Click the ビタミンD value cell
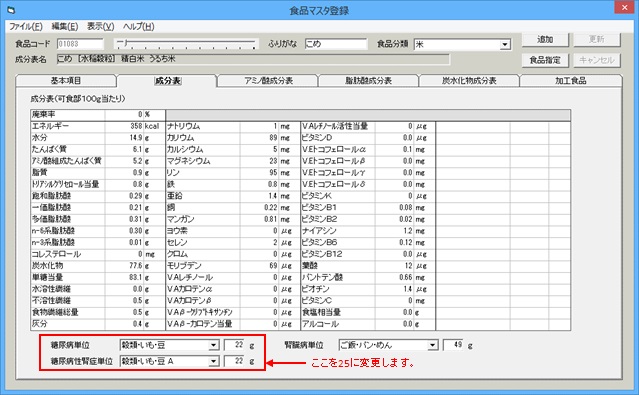The image size is (639, 395). click(394, 138)
